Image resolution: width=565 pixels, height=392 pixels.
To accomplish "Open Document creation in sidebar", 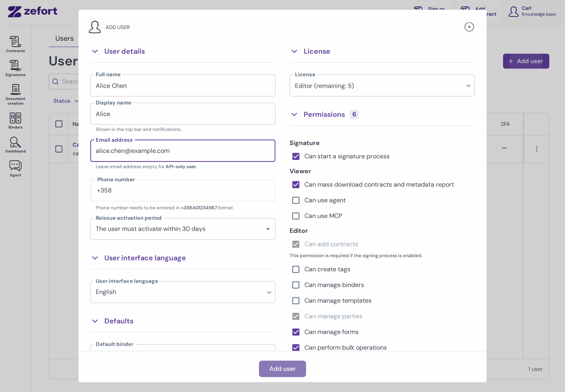I will pyautogui.click(x=15, y=95).
